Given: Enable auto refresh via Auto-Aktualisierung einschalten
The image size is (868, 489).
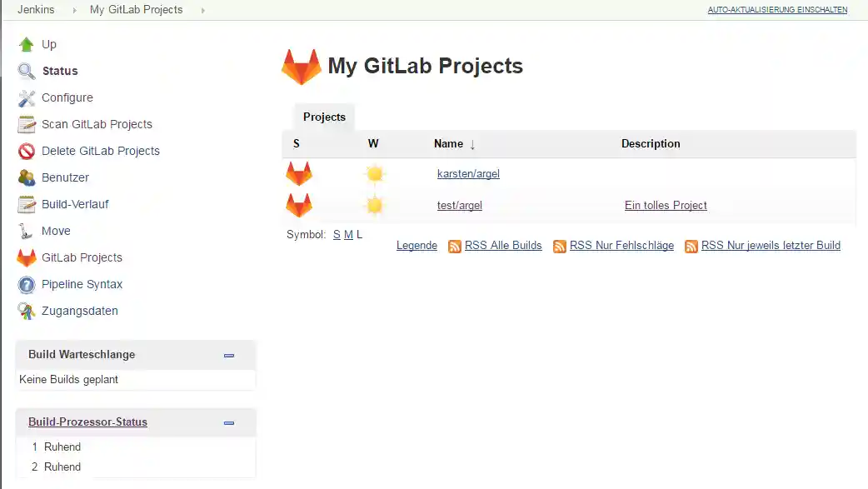Looking at the screenshot, I should pyautogui.click(x=777, y=10).
